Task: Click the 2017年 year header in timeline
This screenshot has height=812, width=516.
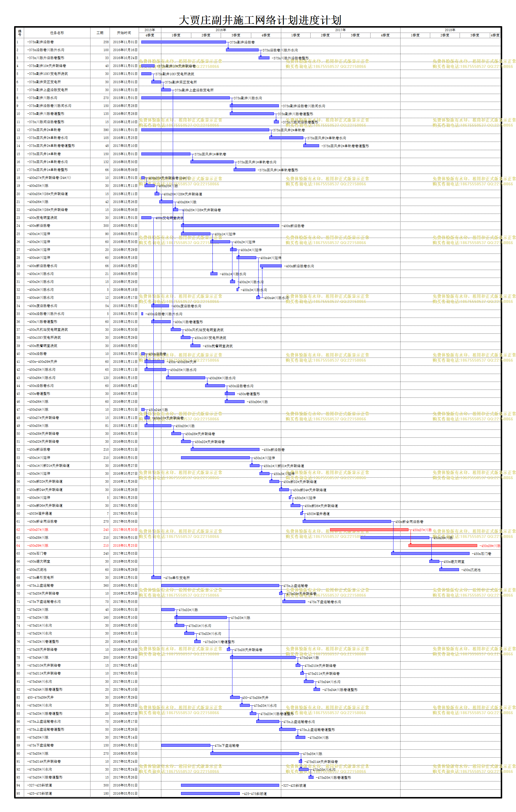Action: (341, 30)
